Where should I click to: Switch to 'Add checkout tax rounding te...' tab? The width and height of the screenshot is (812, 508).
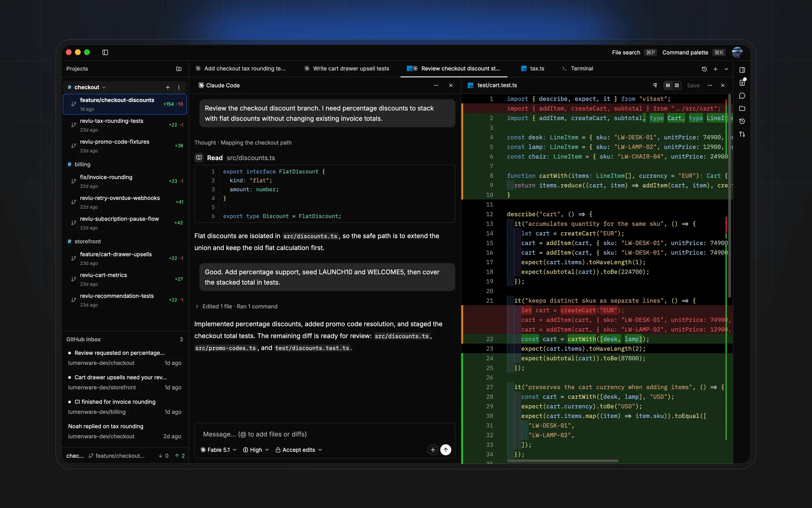[x=241, y=68]
